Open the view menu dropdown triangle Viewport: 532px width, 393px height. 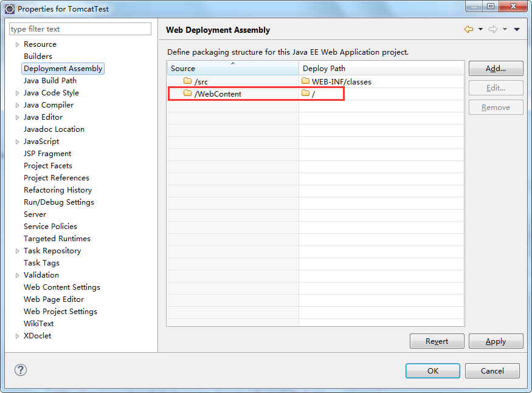click(x=517, y=30)
